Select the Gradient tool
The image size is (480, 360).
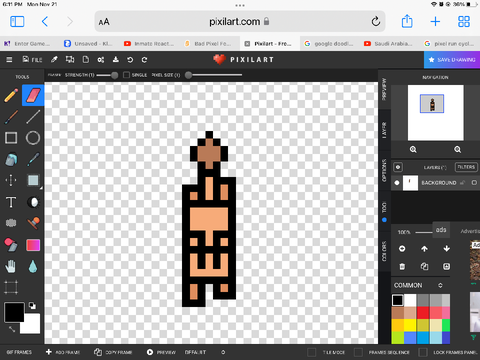tap(33, 245)
